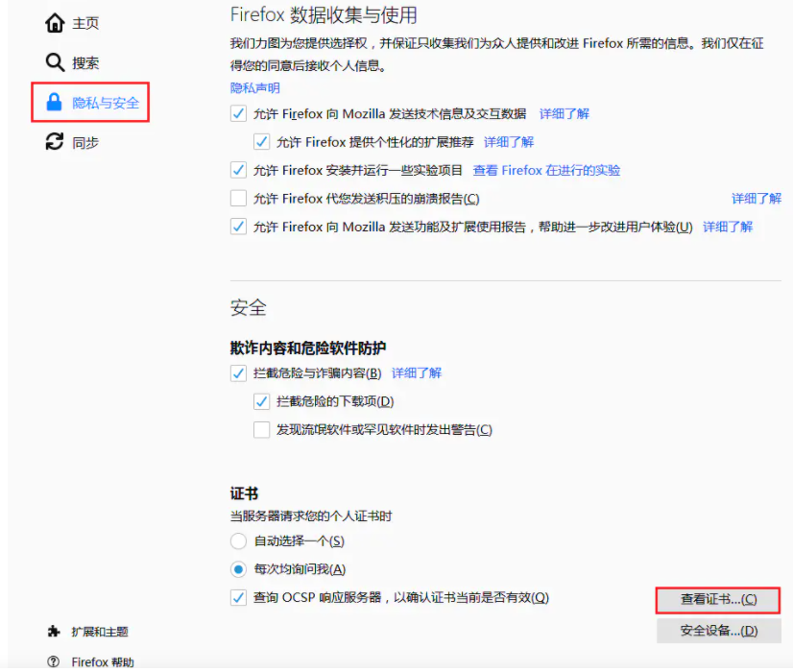Select 自动选择一个 radio option
793x672 pixels.
[x=238, y=541]
